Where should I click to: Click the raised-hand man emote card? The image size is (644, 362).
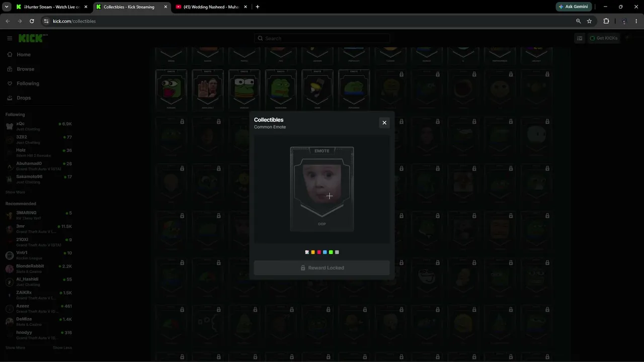(208, 89)
